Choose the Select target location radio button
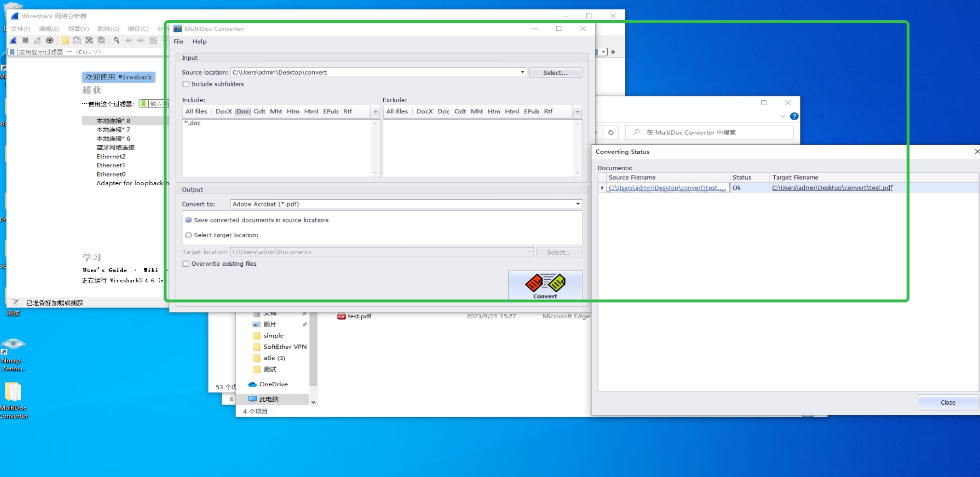 (x=189, y=235)
